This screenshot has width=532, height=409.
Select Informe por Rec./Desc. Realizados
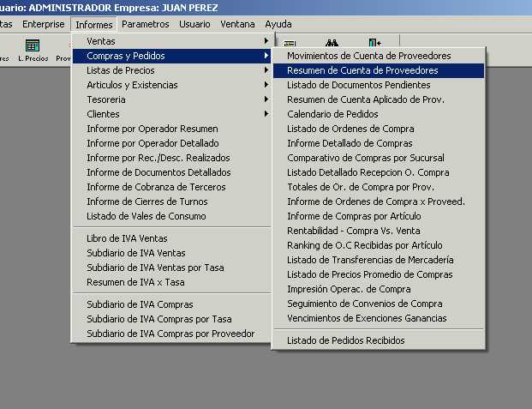(x=171, y=158)
